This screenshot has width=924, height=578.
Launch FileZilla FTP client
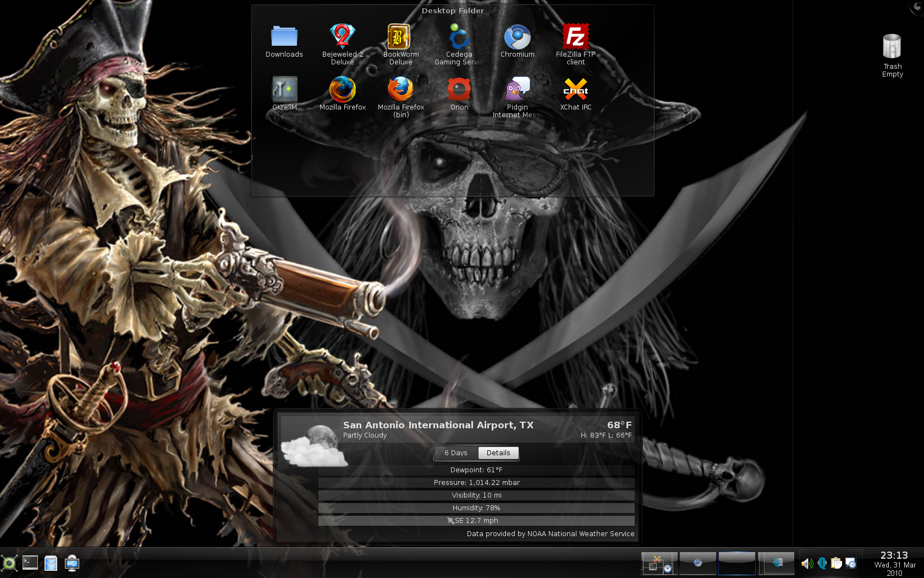click(575, 37)
